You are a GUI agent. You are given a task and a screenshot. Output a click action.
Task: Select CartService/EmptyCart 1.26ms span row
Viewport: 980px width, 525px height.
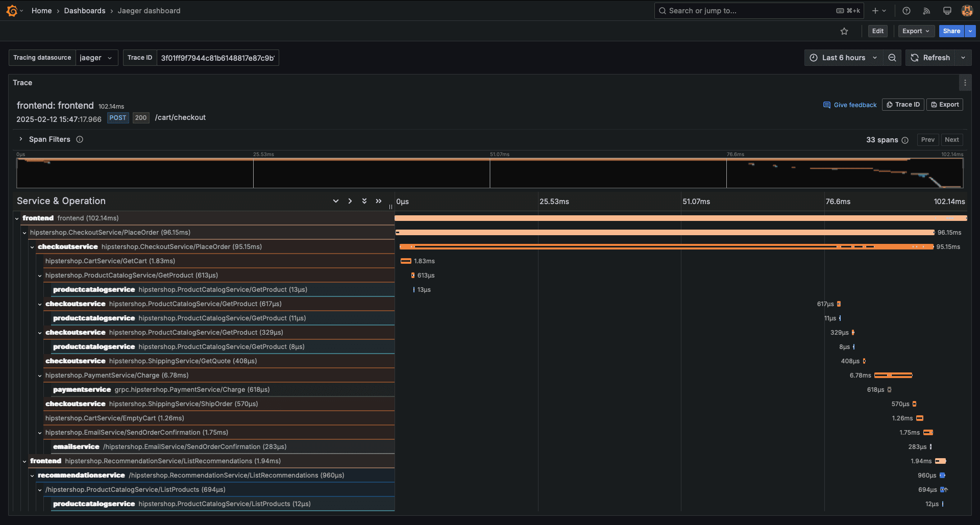[219, 418]
